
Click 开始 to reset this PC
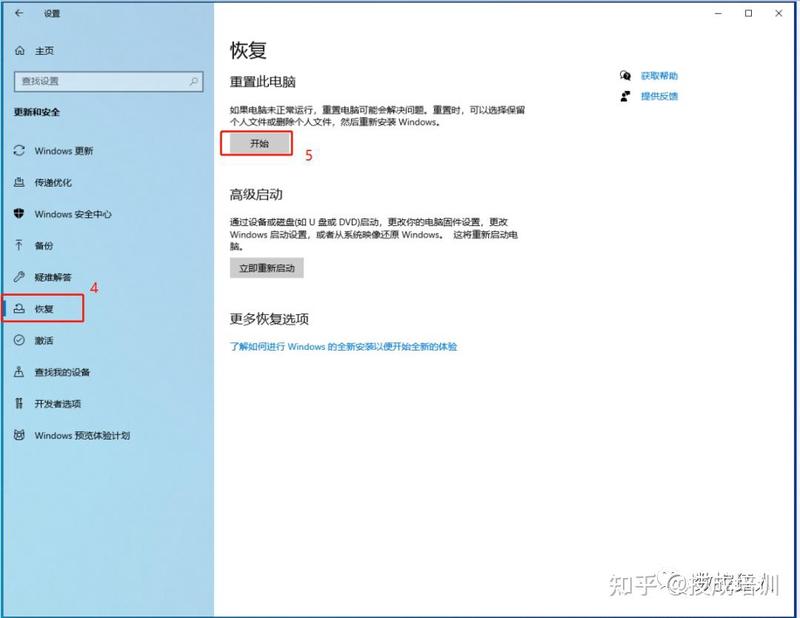point(260,143)
